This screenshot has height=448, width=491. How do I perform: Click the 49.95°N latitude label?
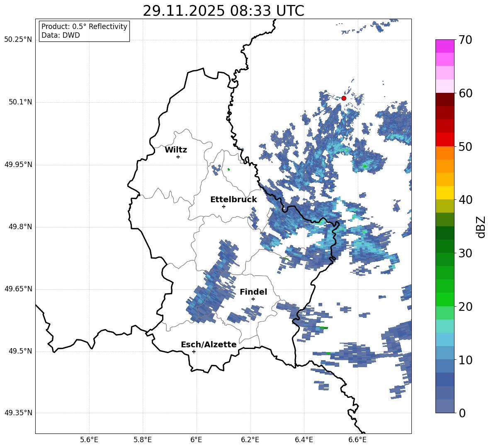tap(18, 164)
